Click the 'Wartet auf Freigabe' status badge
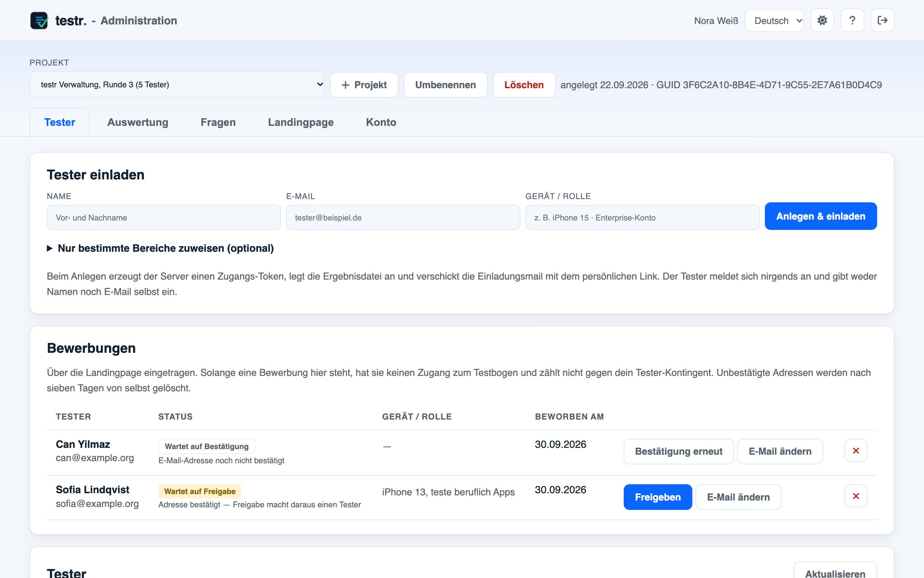 pos(200,492)
